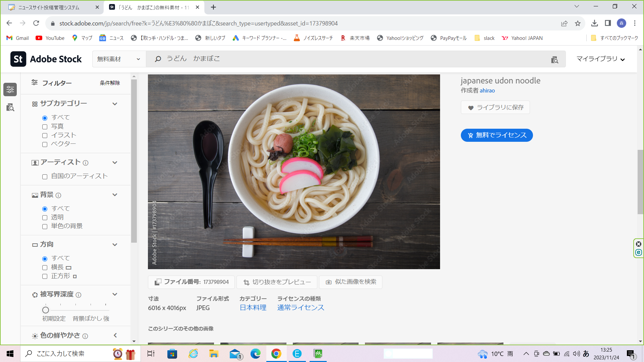The image size is (644, 362).
Task: Select すべて radio under 背景
Action: (45, 209)
